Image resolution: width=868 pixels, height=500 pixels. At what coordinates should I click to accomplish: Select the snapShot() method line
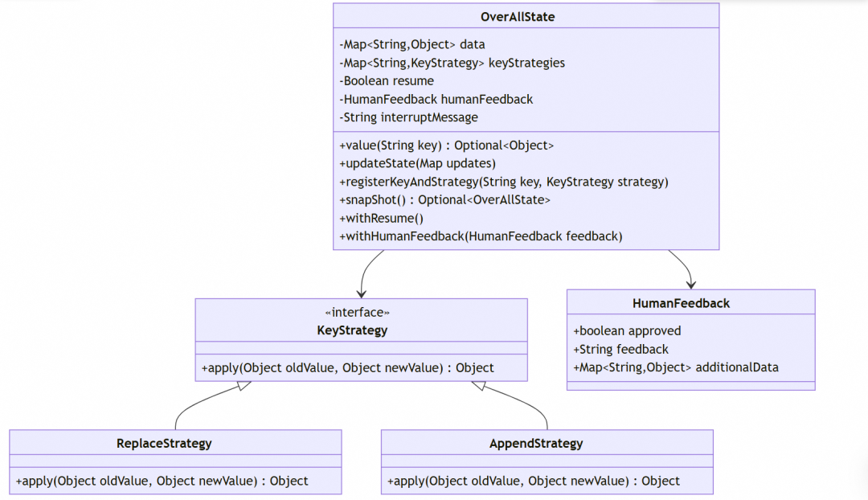444,200
